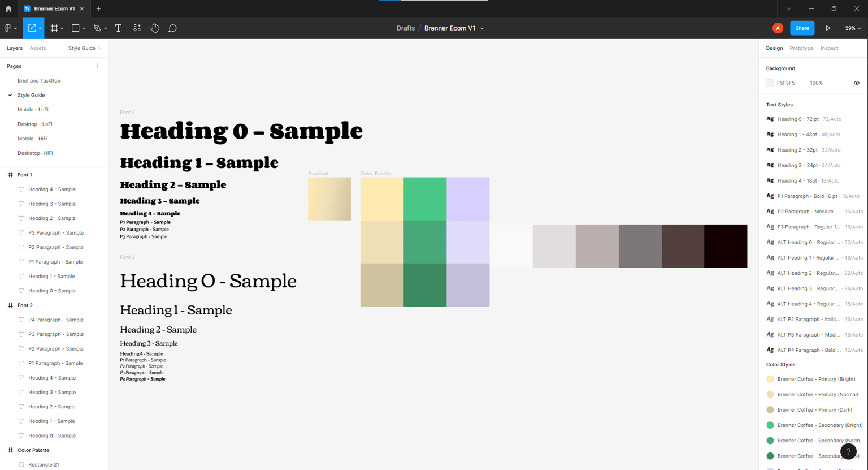
Task: Edit the background opacity 100% field
Action: [816, 83]
